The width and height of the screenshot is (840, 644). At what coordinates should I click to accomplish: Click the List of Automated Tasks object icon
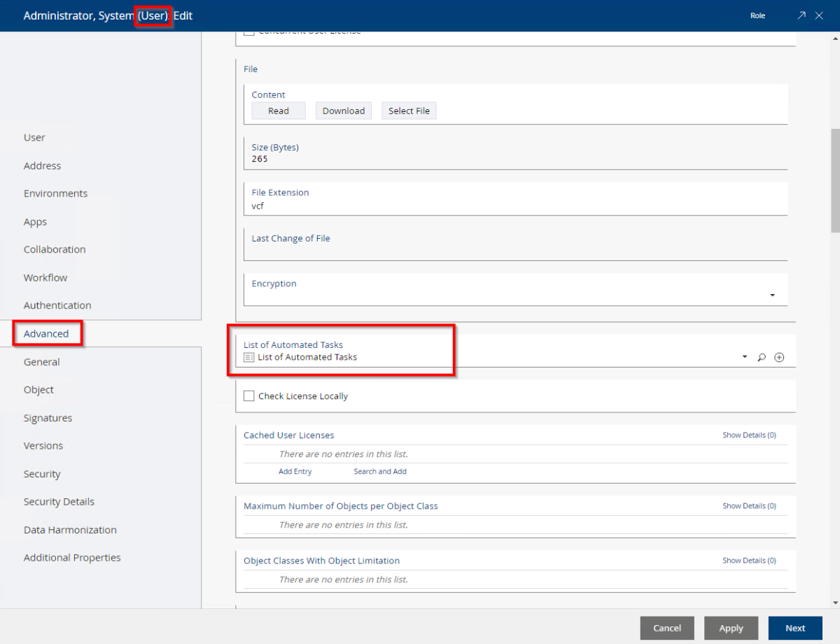249,357
